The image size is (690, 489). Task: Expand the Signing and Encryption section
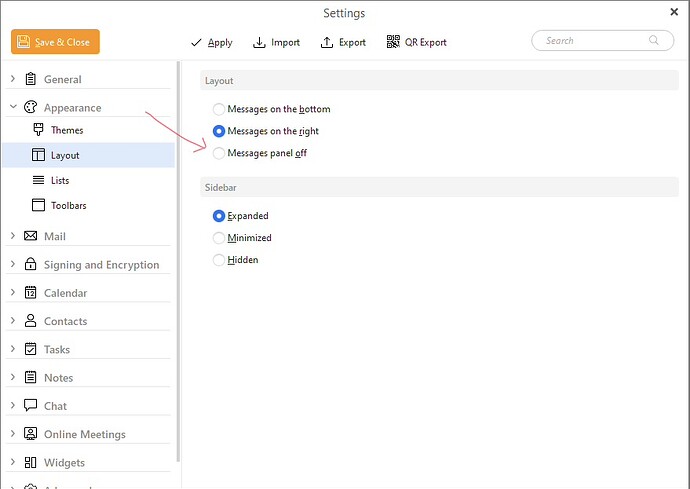tap(12, 265)
